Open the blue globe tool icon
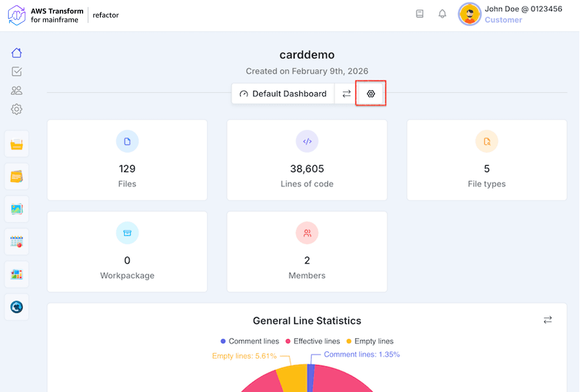 (17, 307)
